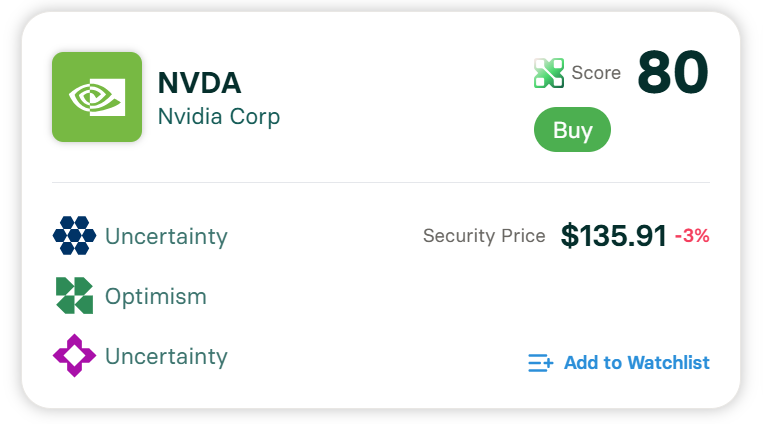Click the red -3% change indicator
This screenshot has height=431, width=763.
pyautogui.click(x=692, y=237)
